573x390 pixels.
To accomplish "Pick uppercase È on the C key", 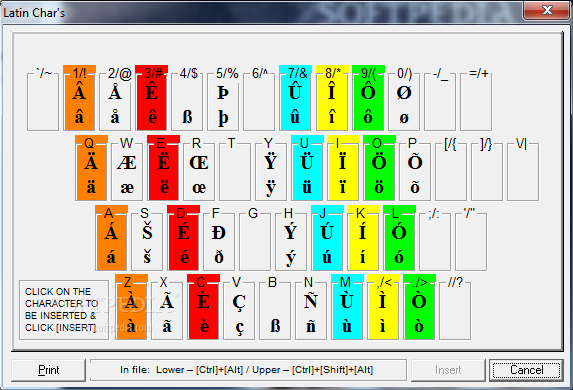I will pos(204,301).
